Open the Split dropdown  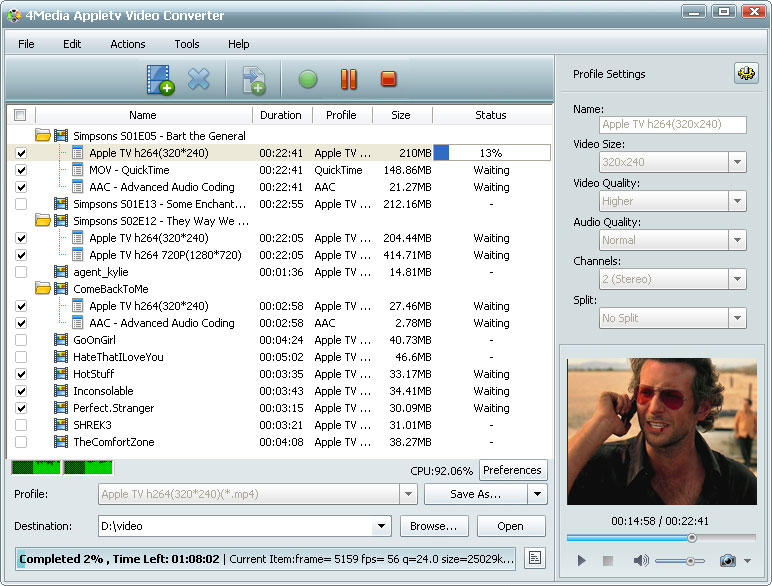737,318
